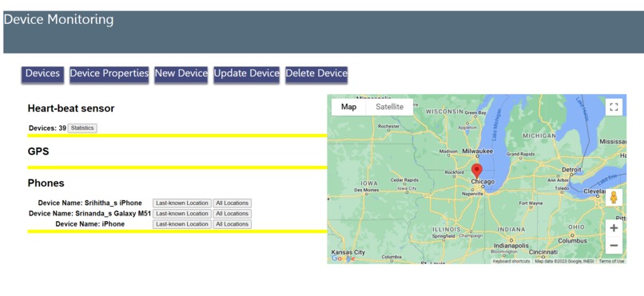Show Last-known Location for Srihitha_s iPhone
The image size is (644, 296).
[182, 203]
